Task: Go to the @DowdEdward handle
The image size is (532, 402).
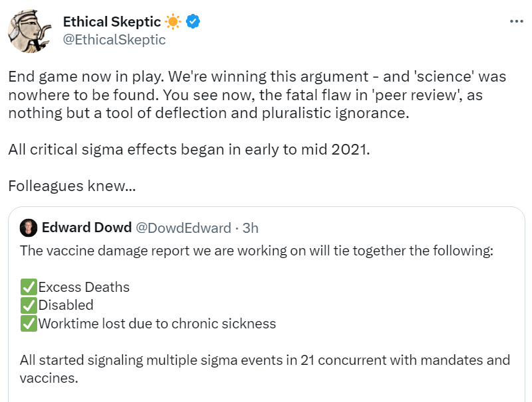Action: [x=183, y=228]
